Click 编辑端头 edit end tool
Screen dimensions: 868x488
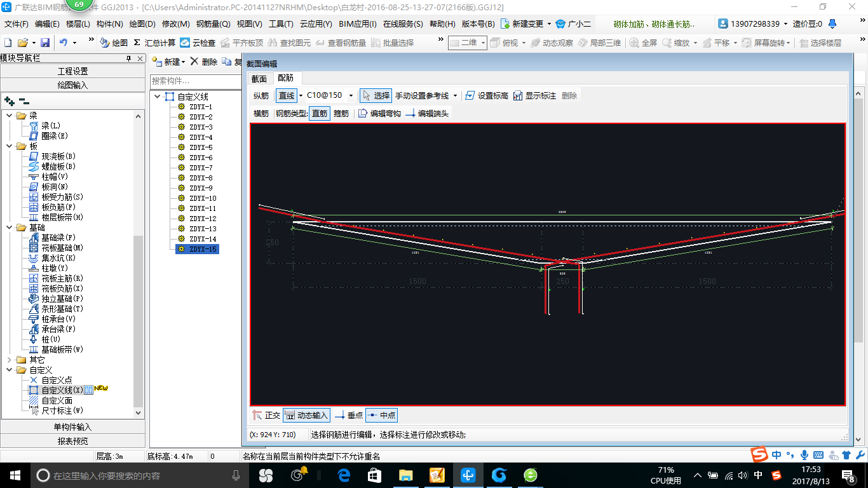point(427,114)
